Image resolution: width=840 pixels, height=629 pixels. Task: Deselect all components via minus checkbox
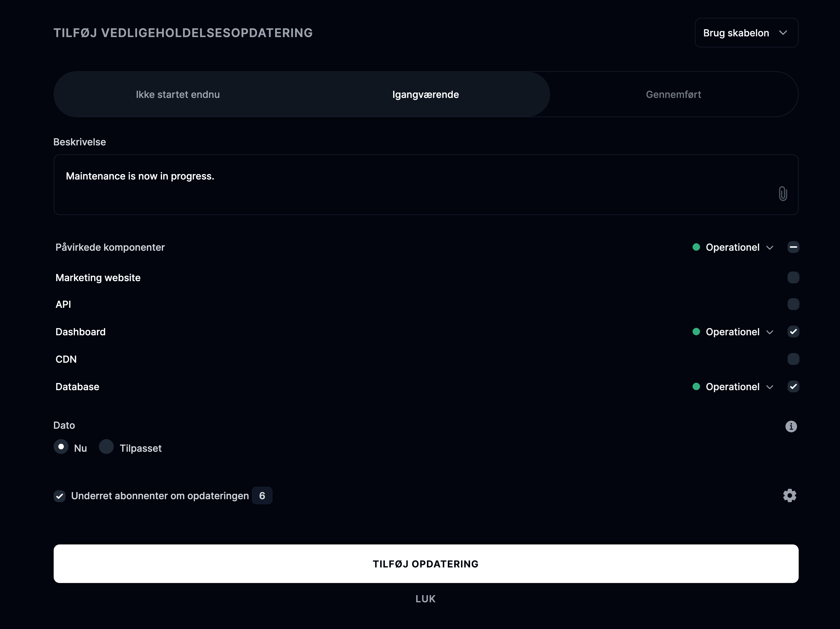tap(793, 247)
